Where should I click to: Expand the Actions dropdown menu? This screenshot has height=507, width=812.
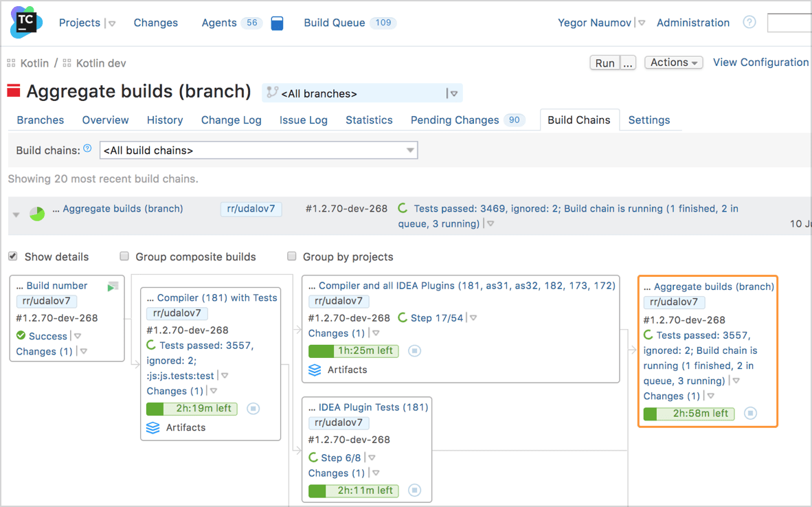point(673,63)
